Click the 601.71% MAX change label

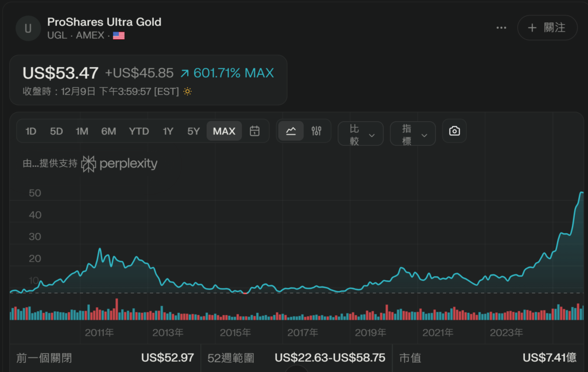[x=227, y=73]
